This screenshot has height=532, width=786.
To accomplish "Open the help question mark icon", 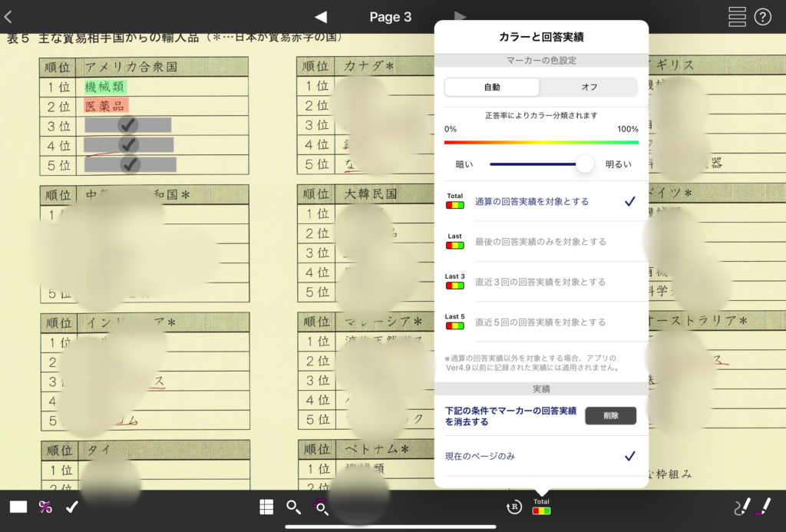I will tap(762, 17).
